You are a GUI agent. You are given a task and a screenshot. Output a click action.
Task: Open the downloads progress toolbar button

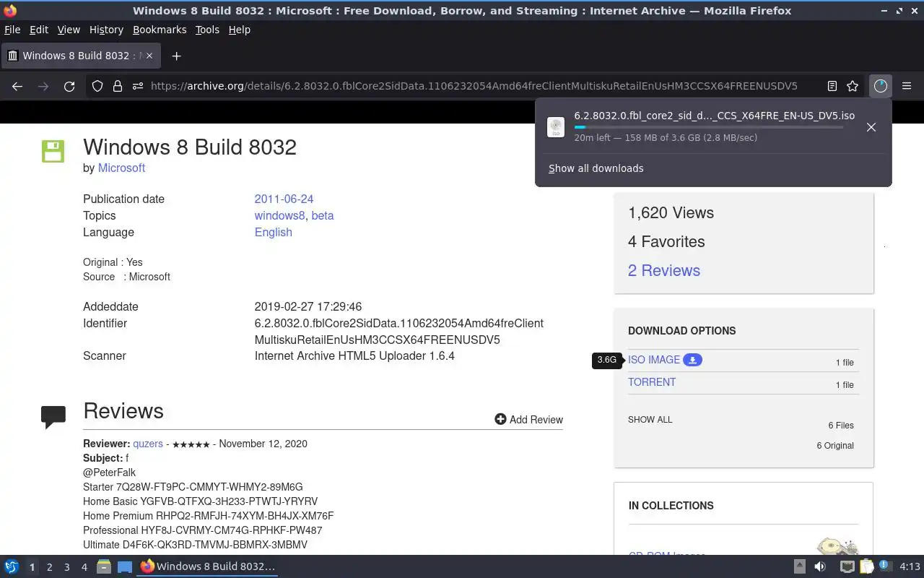coord(880,86)
